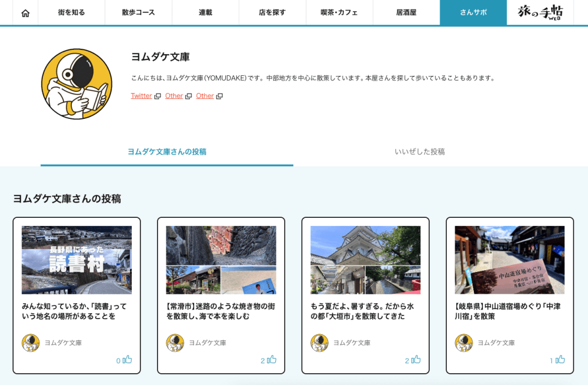Image resolution: width=588 pixels, height=385 pixels.
Task: Select the ヨムダケ文庫さんの投稿 tab
Action: pos(167,152)
